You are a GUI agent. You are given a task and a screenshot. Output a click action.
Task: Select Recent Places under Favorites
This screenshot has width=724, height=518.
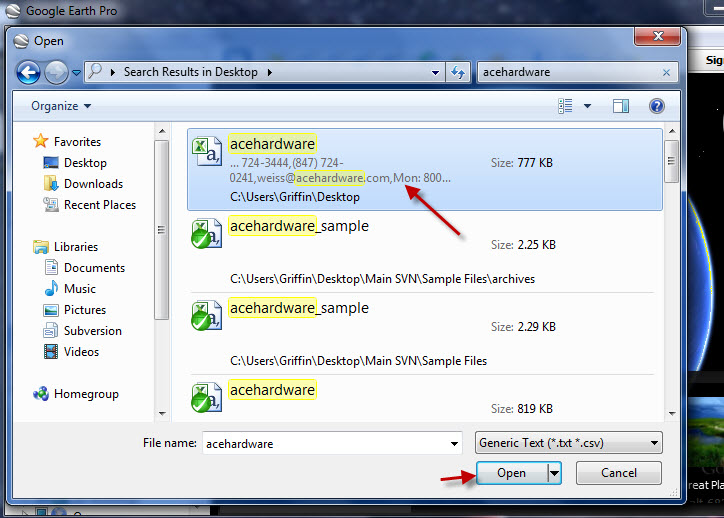[x=100, y=205]
